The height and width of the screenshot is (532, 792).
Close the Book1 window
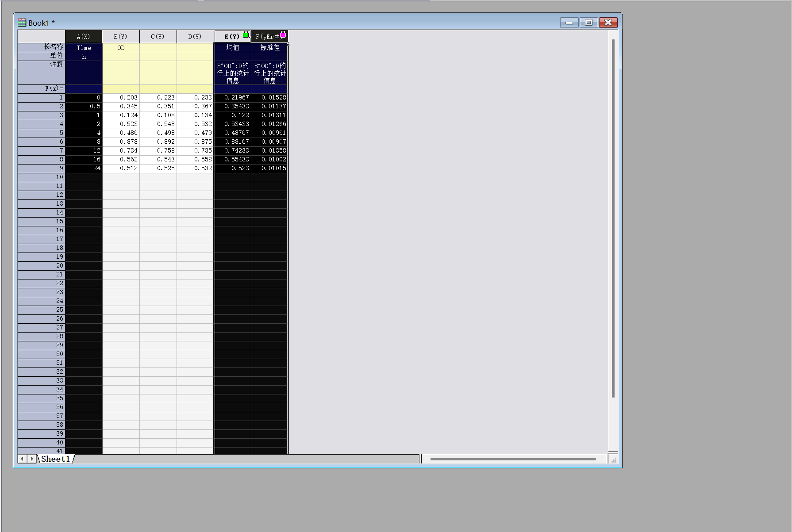608,23
